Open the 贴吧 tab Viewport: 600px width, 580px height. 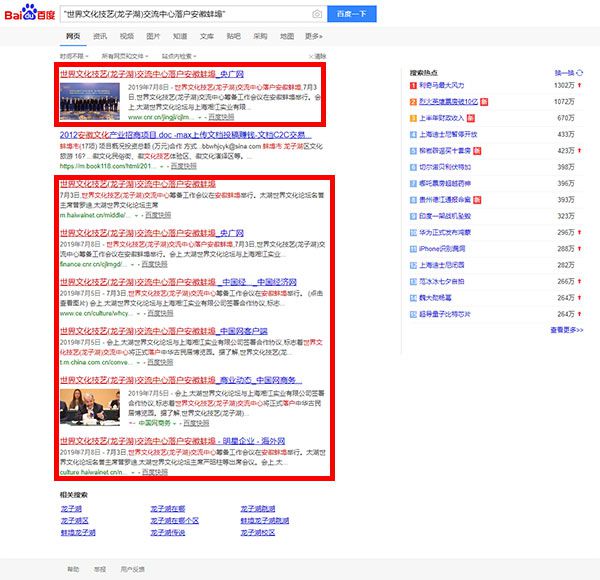point(233,36)
